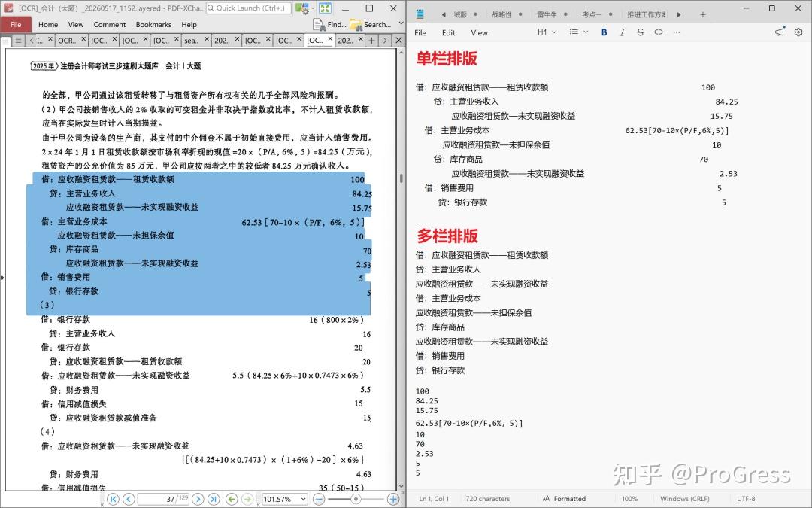Screen dimensions: 812x508
Task: Click PDF scrollbar down arrow
Action: coord(401,487)
